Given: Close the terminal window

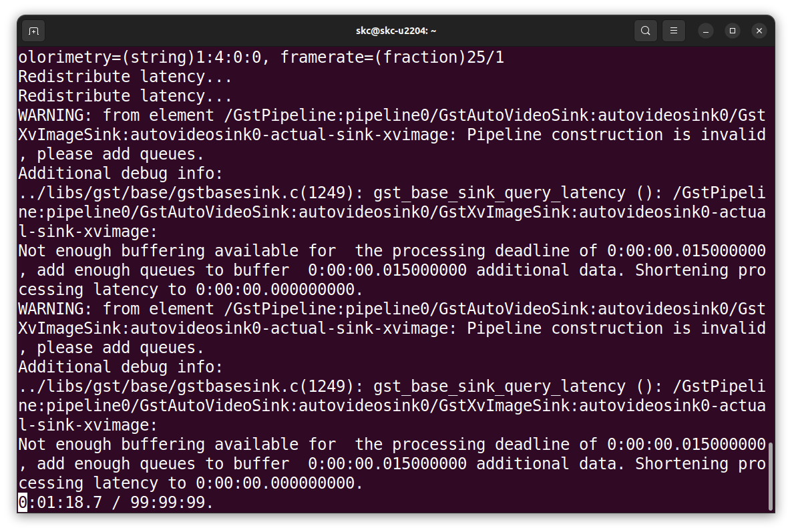Looking at the screenshot, I should tap(759, 31).
